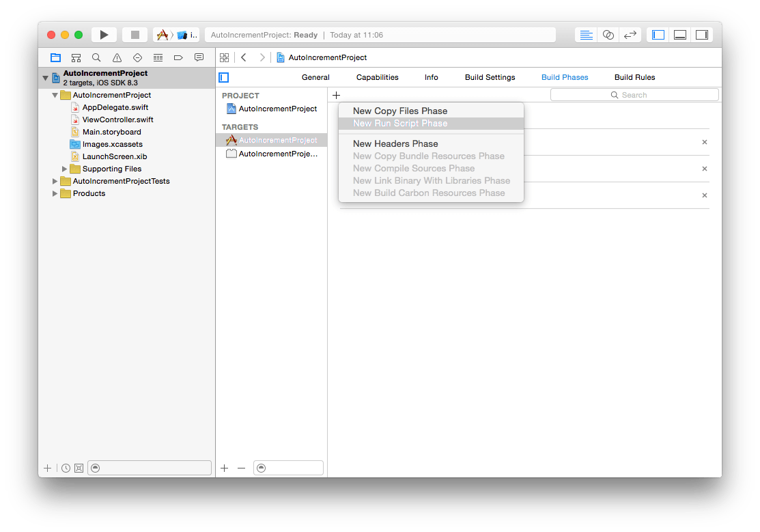The height and width of the screenshot is (532, 760).
Task: Click AutoIncrementProject in the jump bar
Action: click(322, 58)
